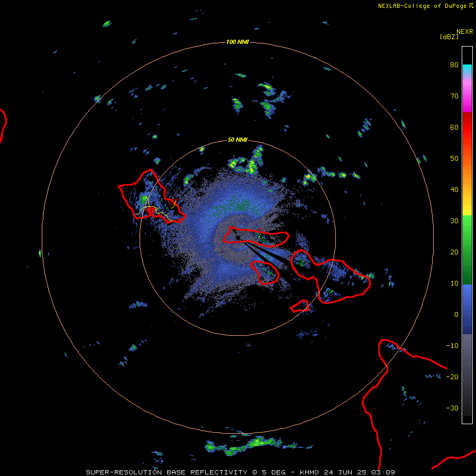The image size is (476, 476).
Task: Click the 0 dBZ scale value
Action: (456, 315)
